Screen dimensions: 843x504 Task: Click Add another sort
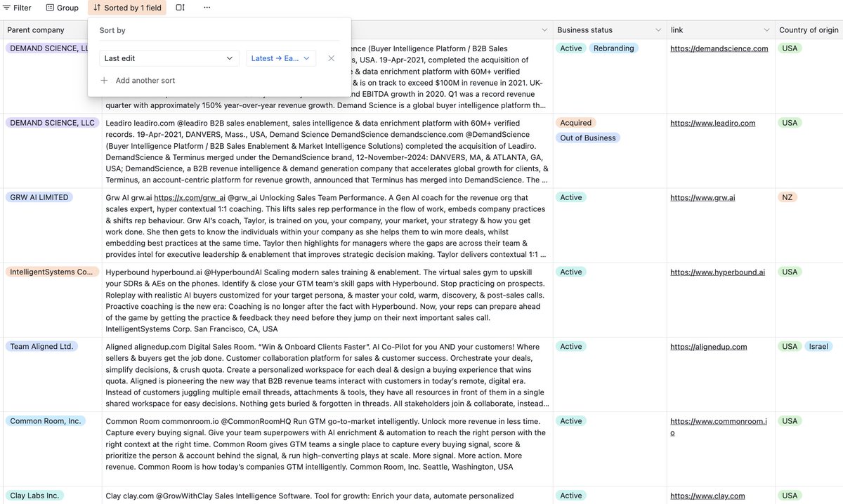coord(138,81)
